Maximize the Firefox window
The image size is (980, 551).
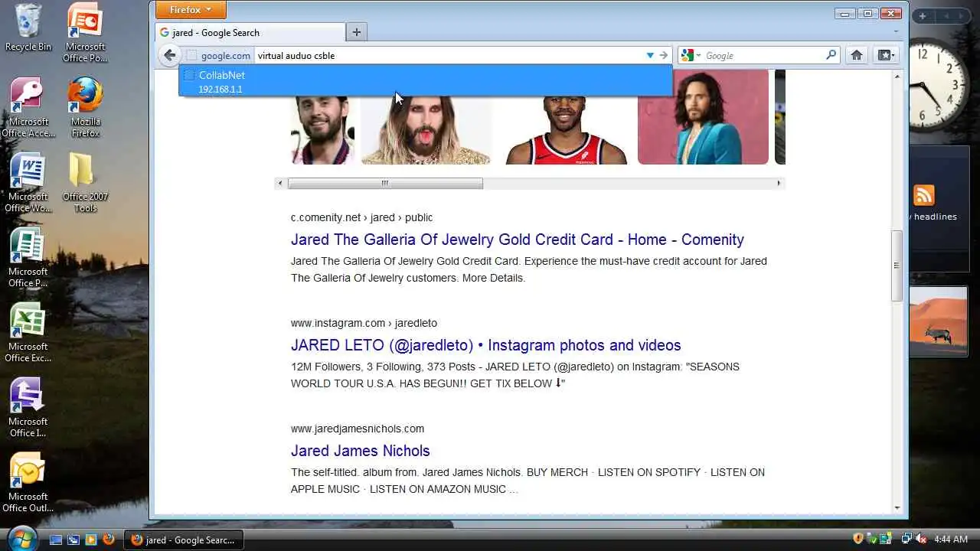click(867, 12)
